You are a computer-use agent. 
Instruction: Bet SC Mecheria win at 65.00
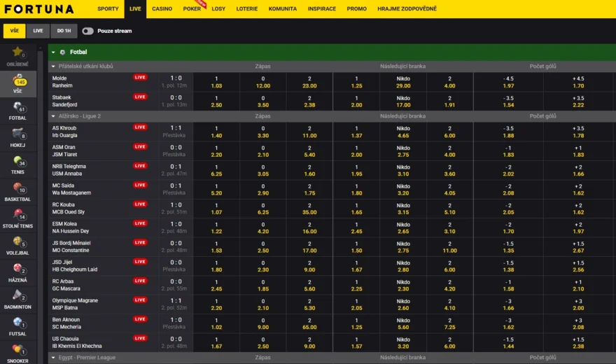(x=309, y=323)
